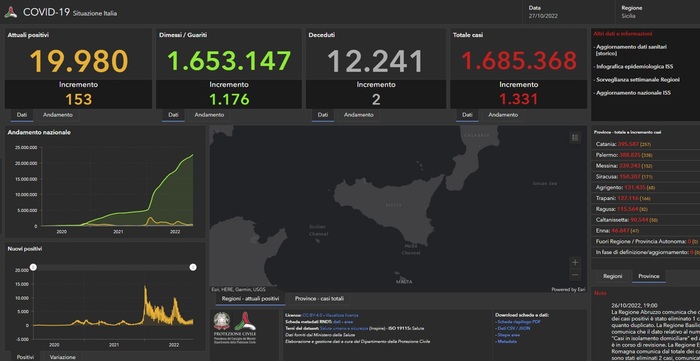
Task: Zoom in on the Sicily map
Action: click(575, 262)
